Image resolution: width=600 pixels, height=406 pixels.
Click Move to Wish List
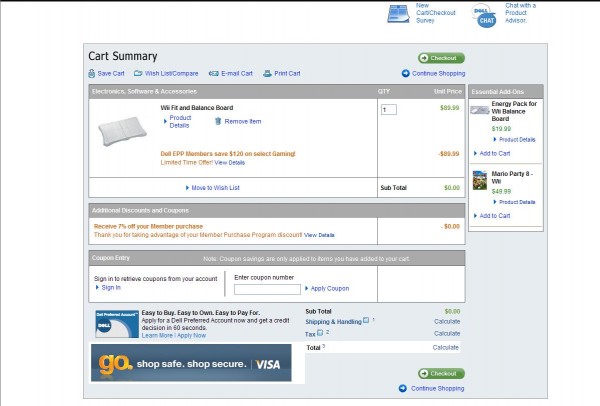click(x=215, y=188)
